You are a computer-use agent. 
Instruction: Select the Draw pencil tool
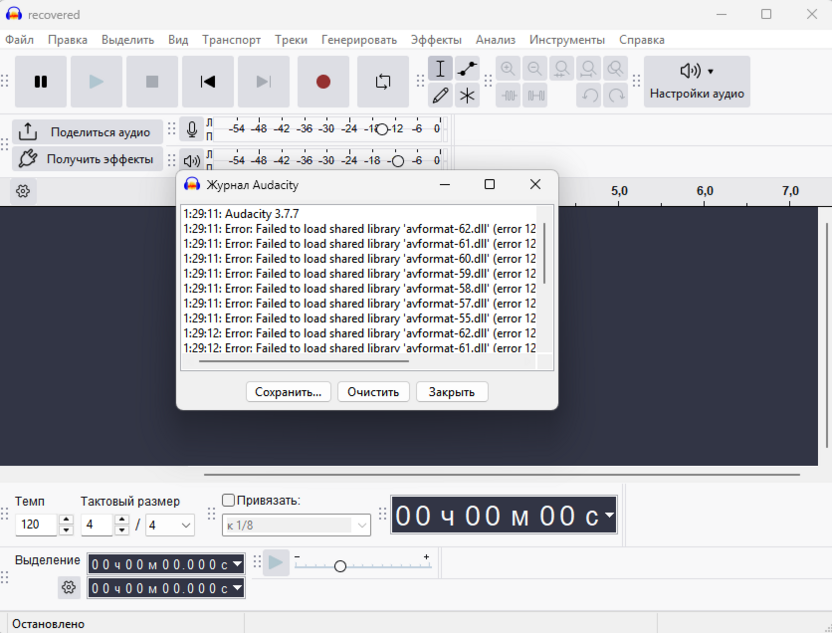pyautogui.click(x=440, y=96)
